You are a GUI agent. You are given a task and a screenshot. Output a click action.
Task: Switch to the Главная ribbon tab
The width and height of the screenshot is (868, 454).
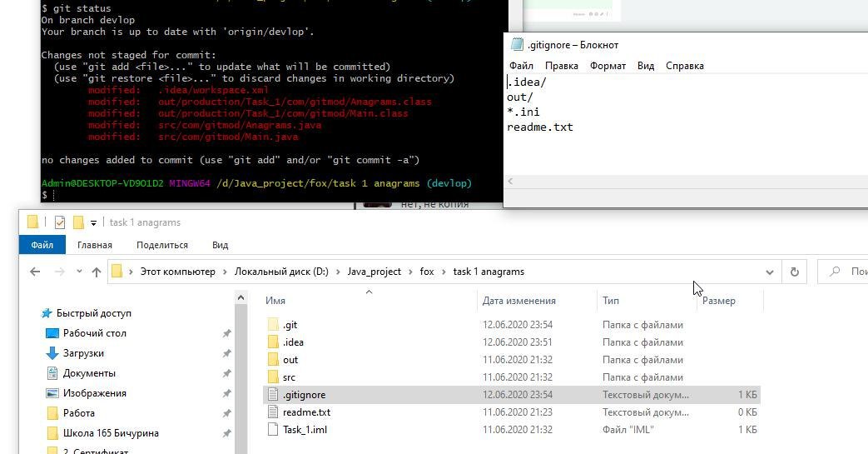coord(95,245)
